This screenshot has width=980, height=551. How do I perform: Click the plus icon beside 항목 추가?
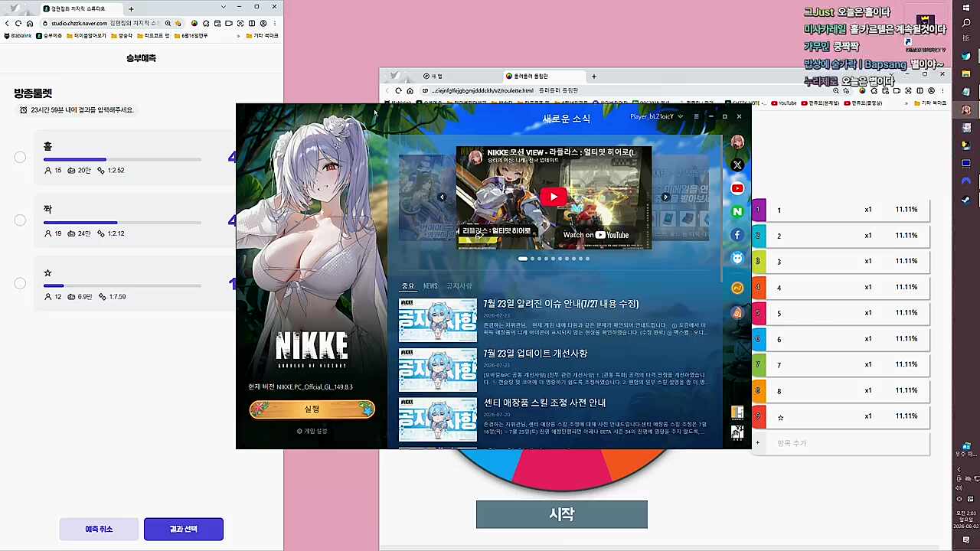coord(758,443)
